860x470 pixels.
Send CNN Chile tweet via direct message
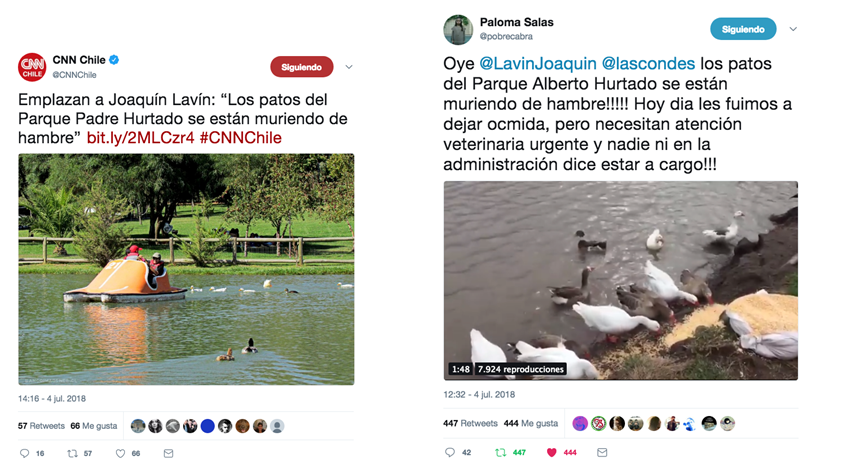[168, 454]
